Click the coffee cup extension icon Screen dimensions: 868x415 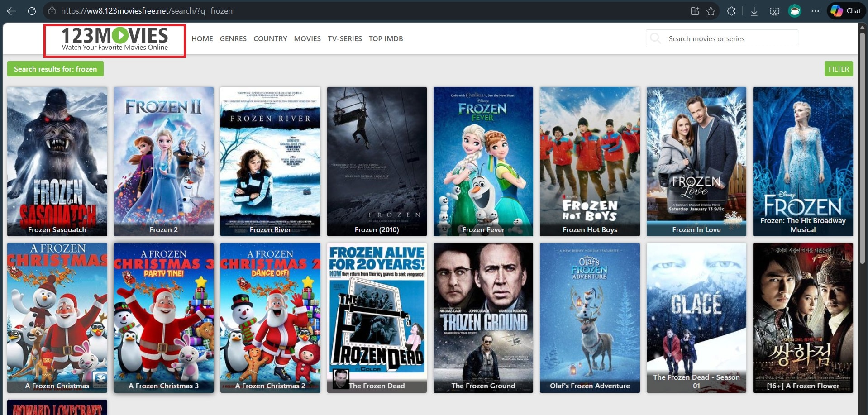tap(794, 10)
